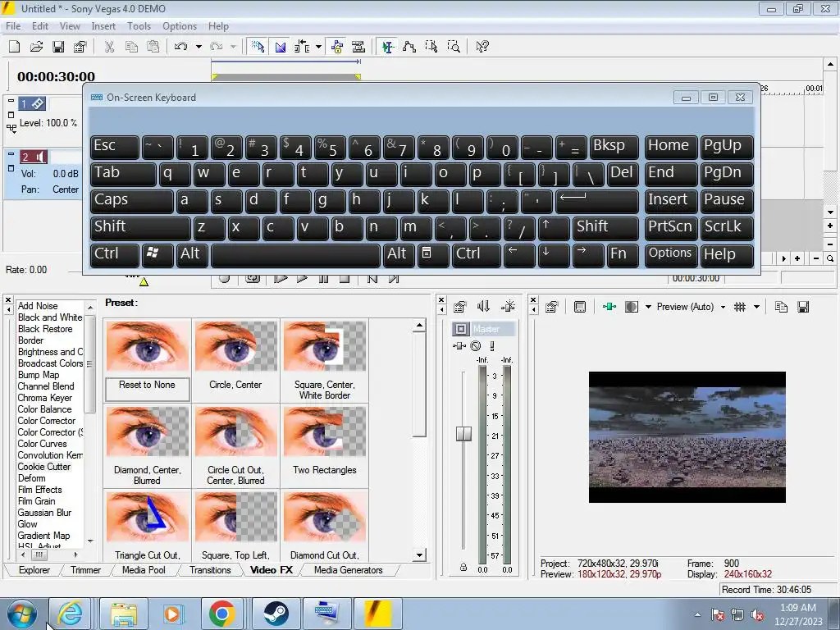Save snapshot to file icon in preview
Screen dimensions: 840x630
803,307
